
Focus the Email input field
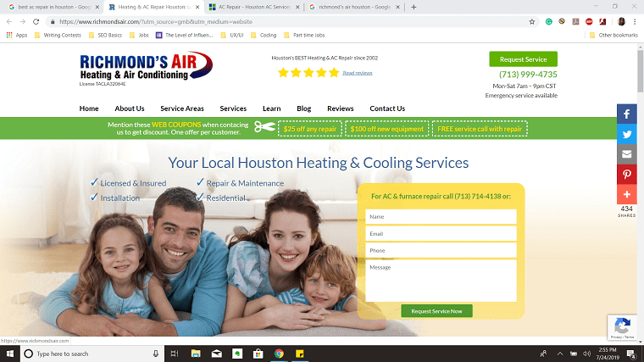(x=441, y=233)
